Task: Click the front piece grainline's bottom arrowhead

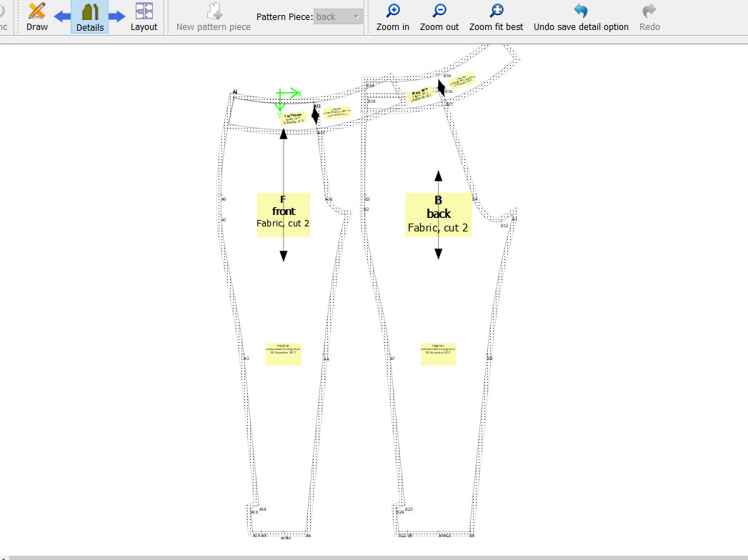Action: 284,256
